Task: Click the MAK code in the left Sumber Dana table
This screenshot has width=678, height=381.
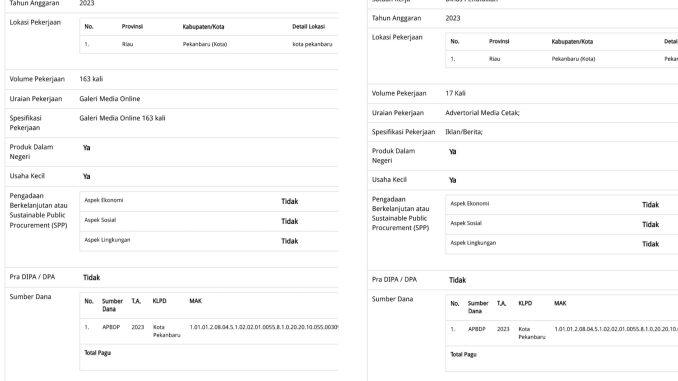Action: (x=264, y=327)
